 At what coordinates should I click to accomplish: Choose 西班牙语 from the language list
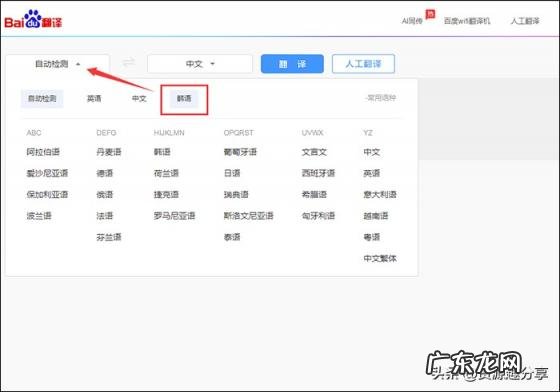318,174
